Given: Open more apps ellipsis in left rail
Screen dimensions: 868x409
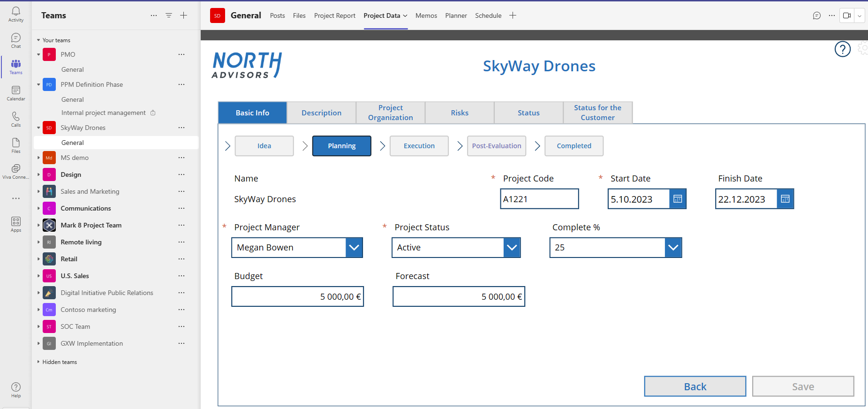Looking at the screenshot, I should click(15, 198).
